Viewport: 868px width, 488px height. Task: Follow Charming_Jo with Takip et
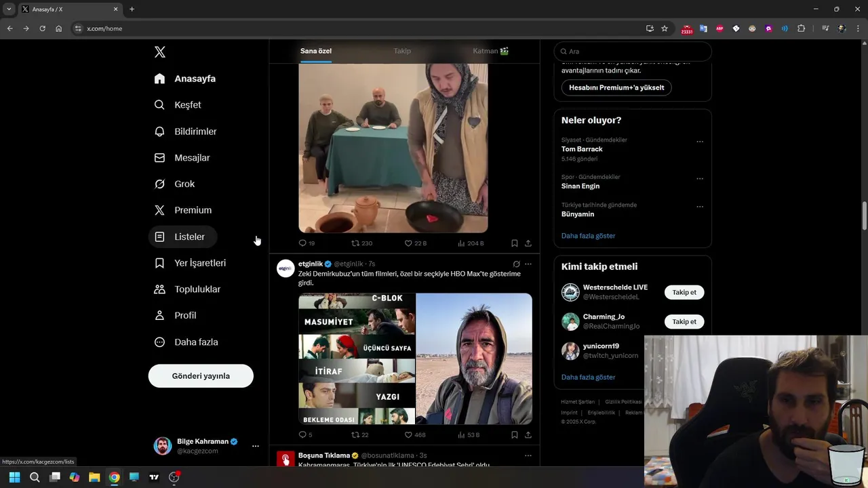tap(684, 321)
